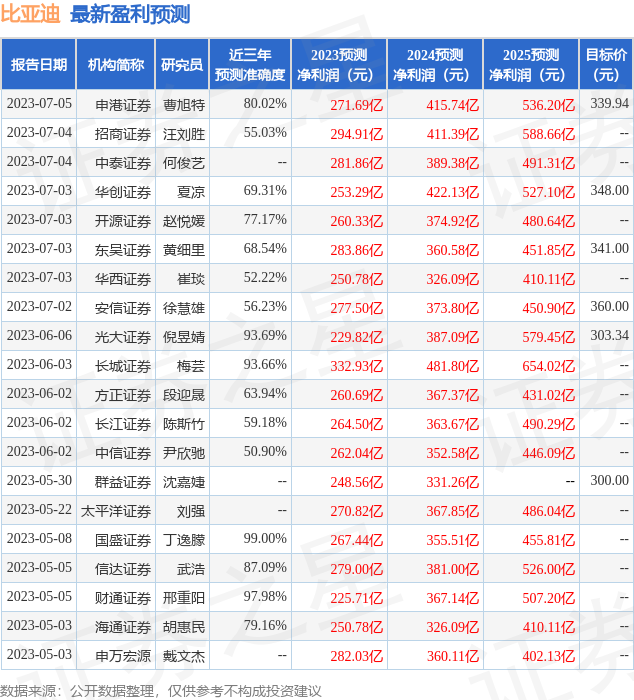Click the 402.13亿 forecast value
The height and width of the screenshot is (700, 634).
point(548,656)
